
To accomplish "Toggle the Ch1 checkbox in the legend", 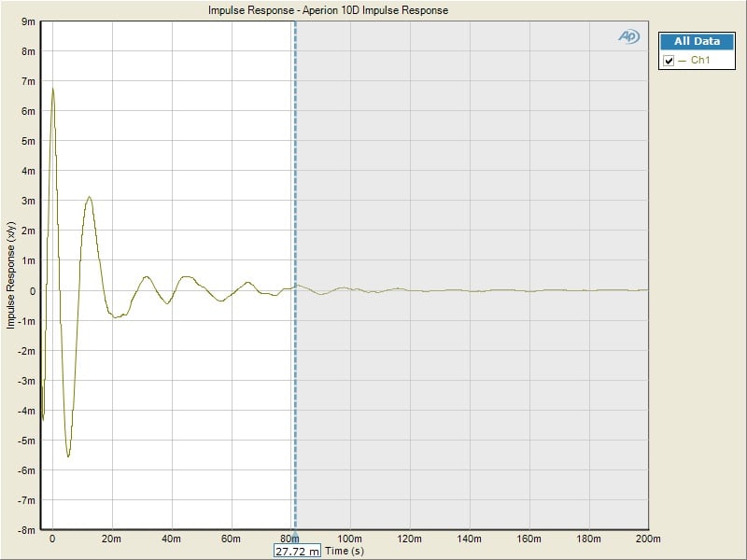I will pos(669,61).
